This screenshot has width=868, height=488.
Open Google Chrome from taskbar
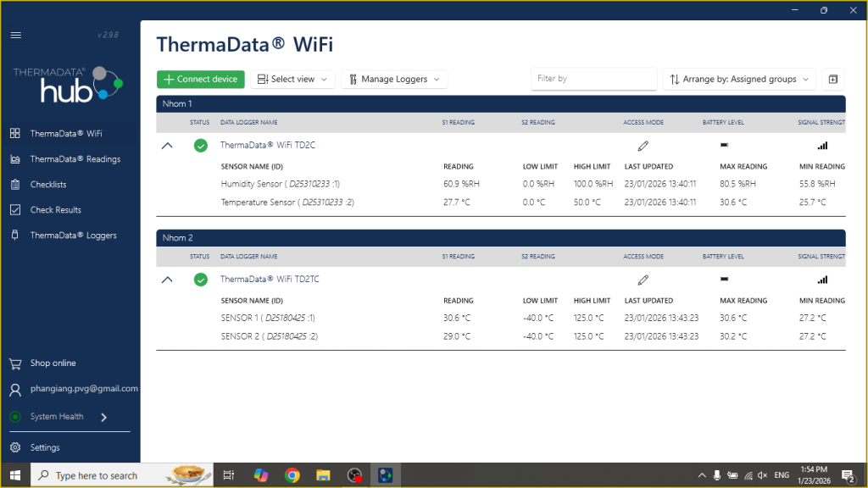click(292, 475)
